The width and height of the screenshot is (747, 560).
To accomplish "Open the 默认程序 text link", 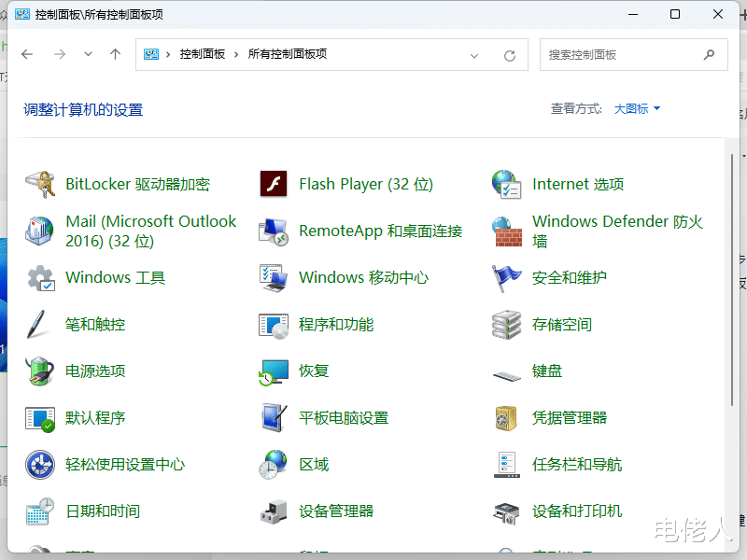I will [95, 418].
